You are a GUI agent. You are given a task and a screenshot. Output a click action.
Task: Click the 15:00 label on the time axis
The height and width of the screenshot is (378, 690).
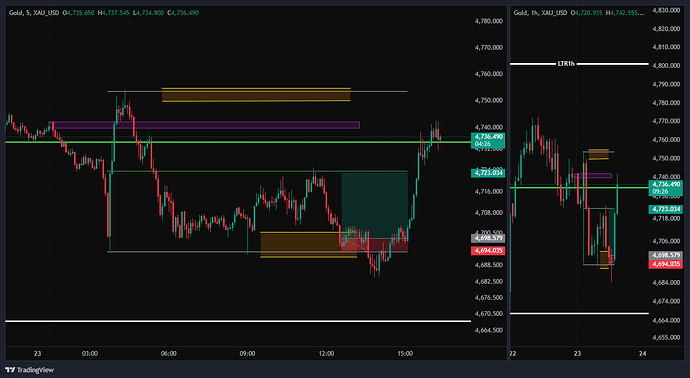[405, 353]
